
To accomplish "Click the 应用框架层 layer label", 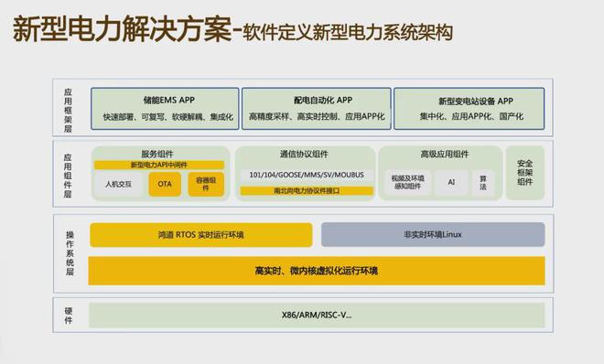I will [x=69, y=110].
